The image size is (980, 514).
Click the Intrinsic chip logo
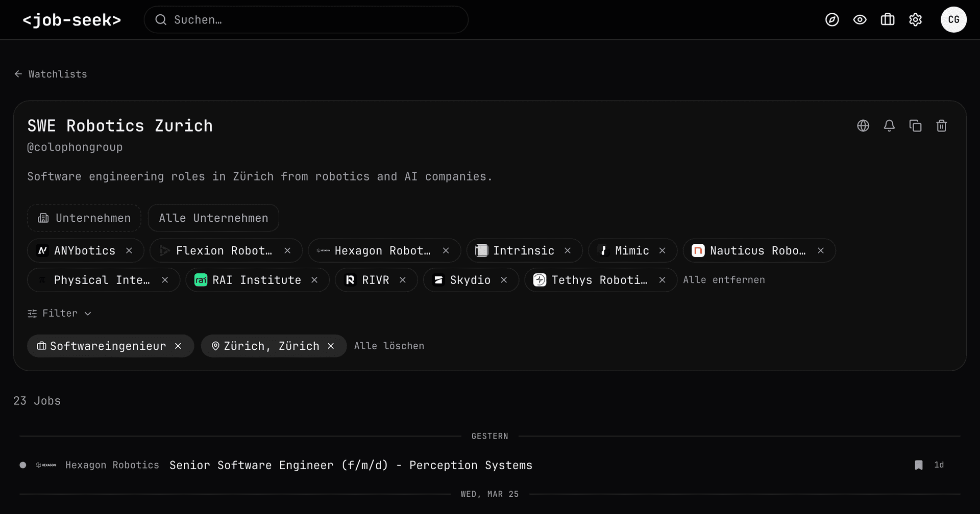(x=482, y=251)
